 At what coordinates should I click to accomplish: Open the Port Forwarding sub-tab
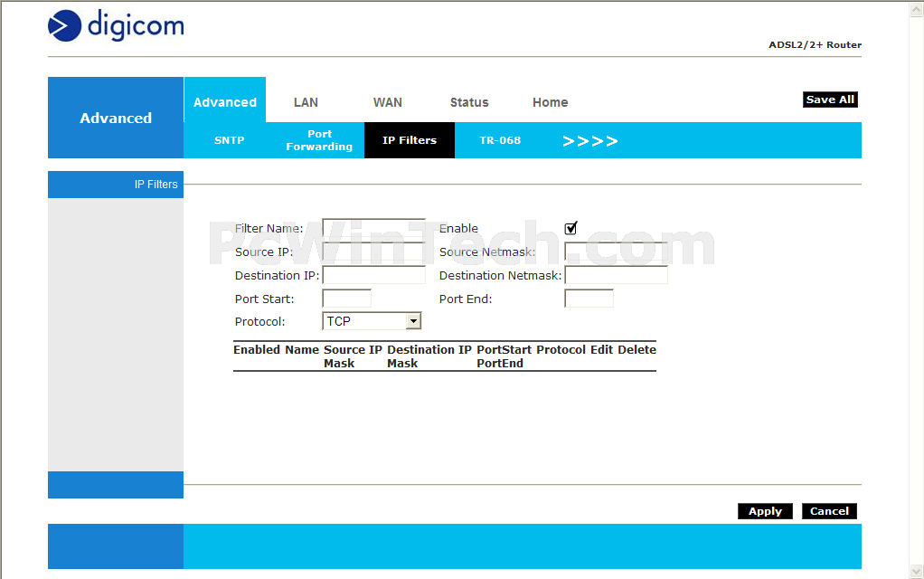click(x=319, y=140)
